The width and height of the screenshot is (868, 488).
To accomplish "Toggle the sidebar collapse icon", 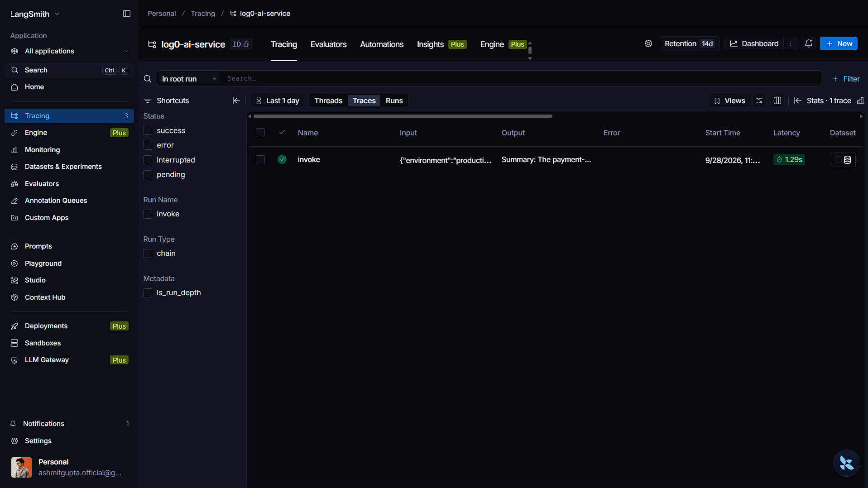I will (127, 14).
